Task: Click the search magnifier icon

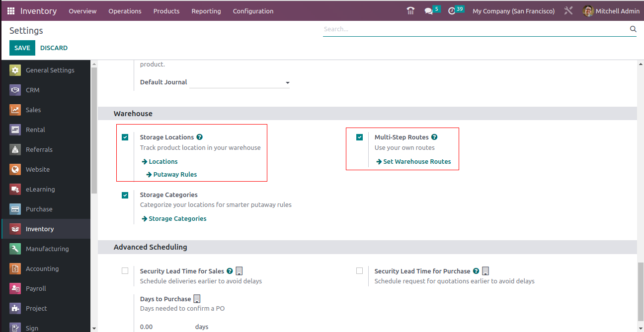Action: click(633, 29)
